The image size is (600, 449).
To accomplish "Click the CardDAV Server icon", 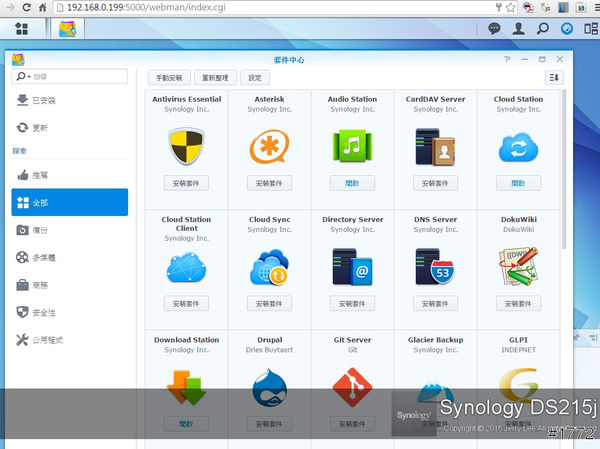I will 435,147.
